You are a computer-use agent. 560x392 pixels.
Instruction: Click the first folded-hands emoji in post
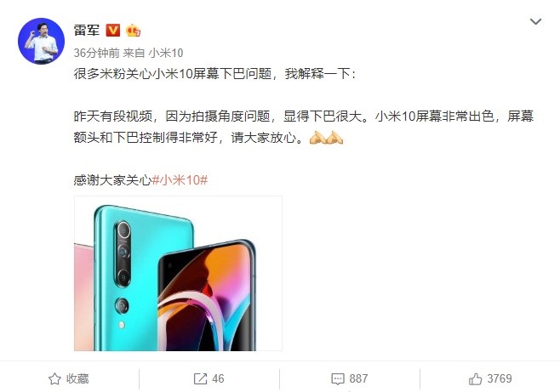(317, 137)
